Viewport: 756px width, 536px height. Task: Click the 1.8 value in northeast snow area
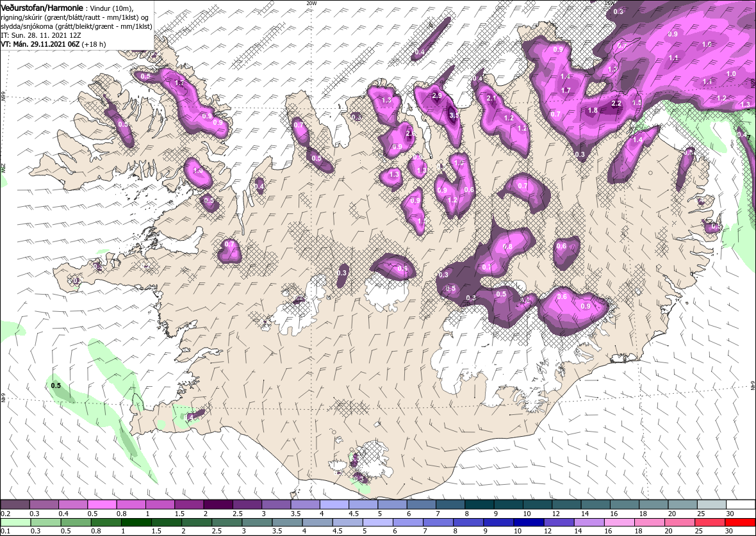coord(593,110)
